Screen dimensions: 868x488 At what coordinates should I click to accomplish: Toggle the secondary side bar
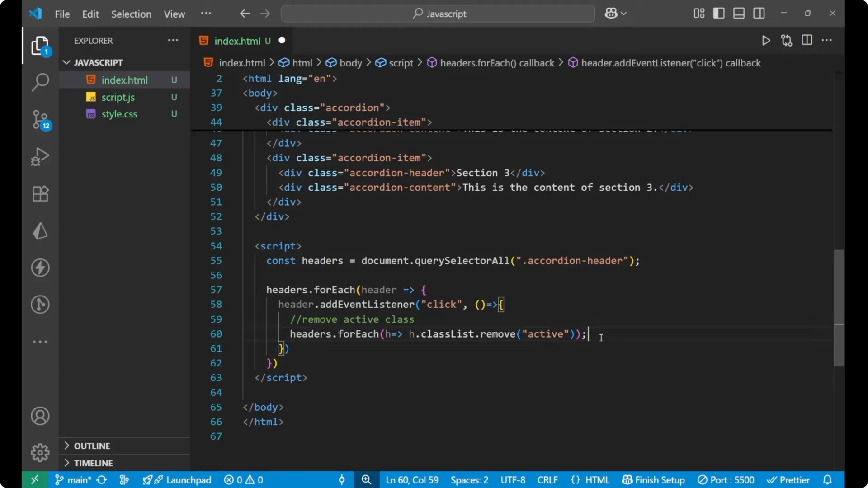coord(759,13)
